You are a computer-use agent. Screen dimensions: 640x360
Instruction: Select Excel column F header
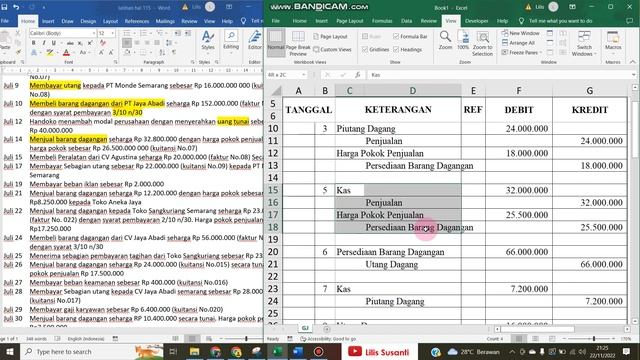519,91
